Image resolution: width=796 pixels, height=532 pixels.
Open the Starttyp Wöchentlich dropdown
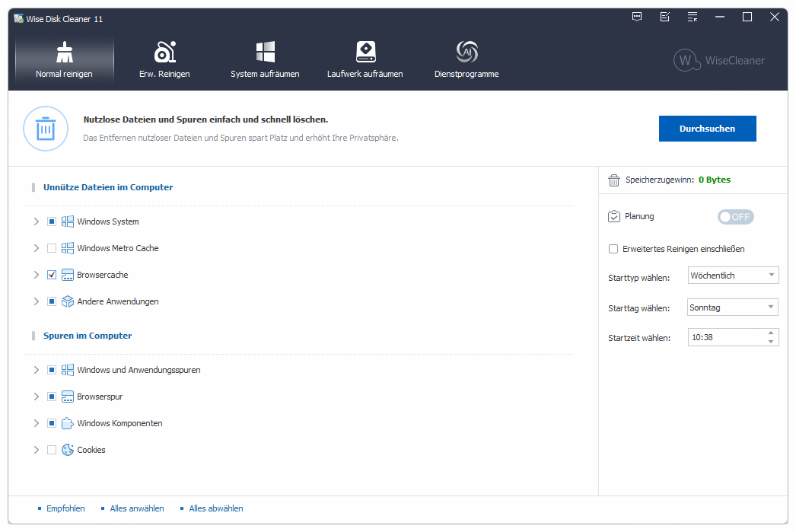[733, 276]
